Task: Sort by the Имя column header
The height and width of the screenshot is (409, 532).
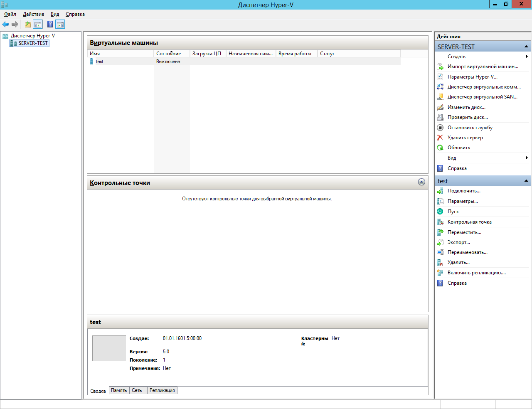Action: (121, 54)
